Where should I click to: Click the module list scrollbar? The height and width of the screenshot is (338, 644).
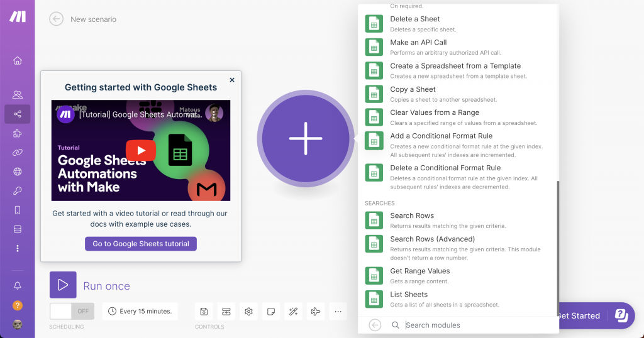click(x=558, y=248)
